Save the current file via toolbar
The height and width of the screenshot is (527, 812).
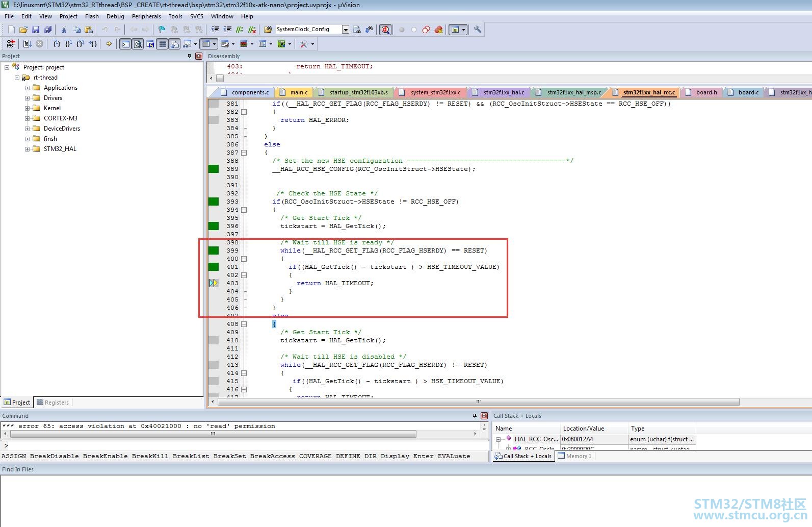click(36, 30)
